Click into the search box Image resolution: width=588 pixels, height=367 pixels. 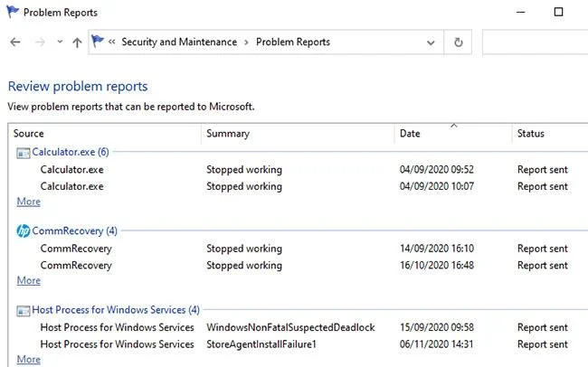536,42
